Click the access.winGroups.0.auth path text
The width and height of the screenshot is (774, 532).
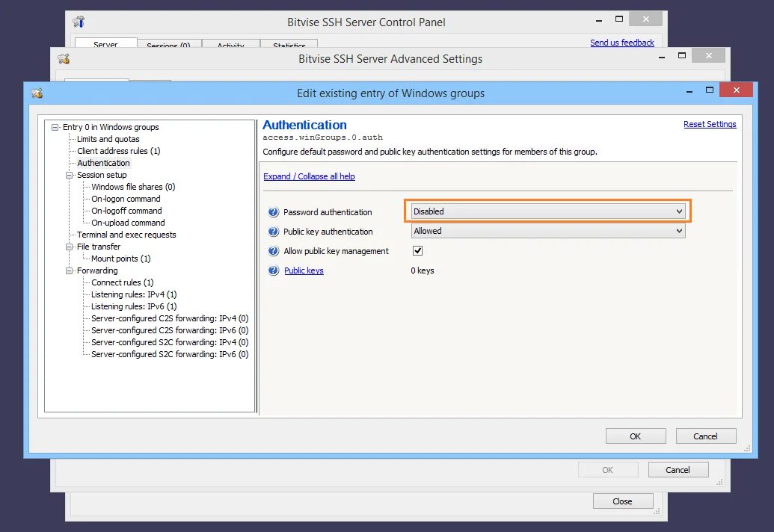(322, 137)
